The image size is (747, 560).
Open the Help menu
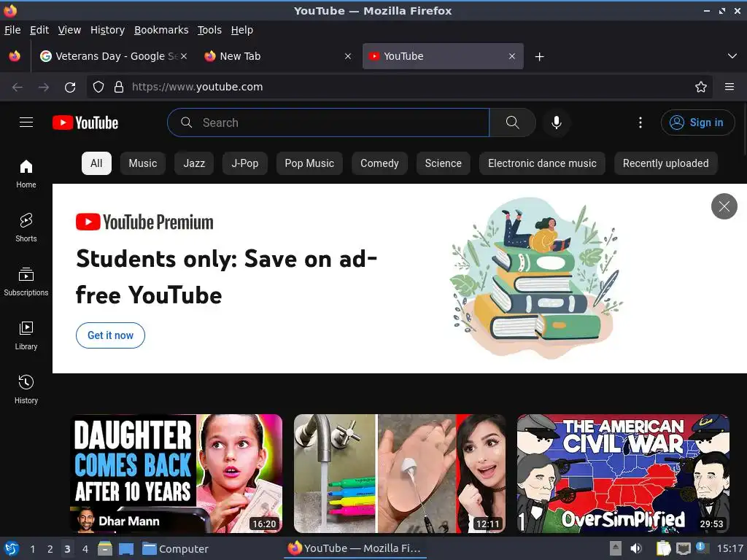pyautogui.click(x=242, y=30)
